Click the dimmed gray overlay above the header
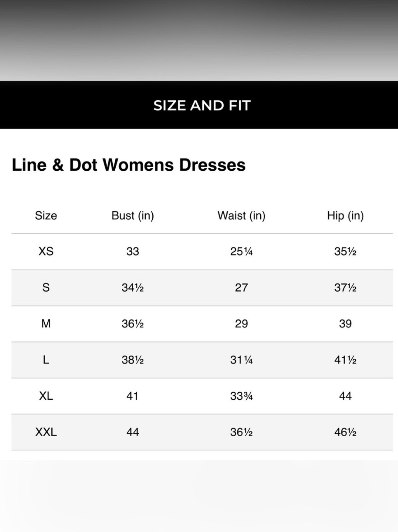This screenshot has width=398, height=532. tap(199, 40)
